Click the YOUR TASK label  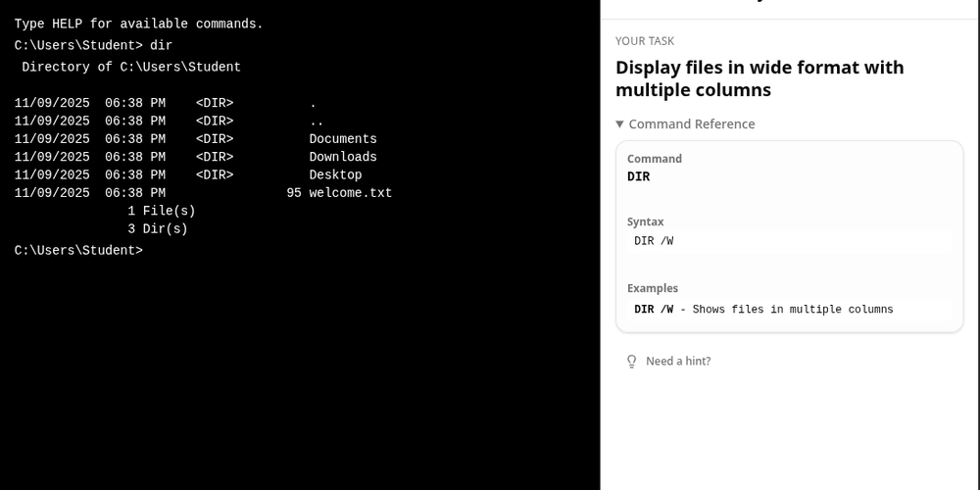(645, 41)
